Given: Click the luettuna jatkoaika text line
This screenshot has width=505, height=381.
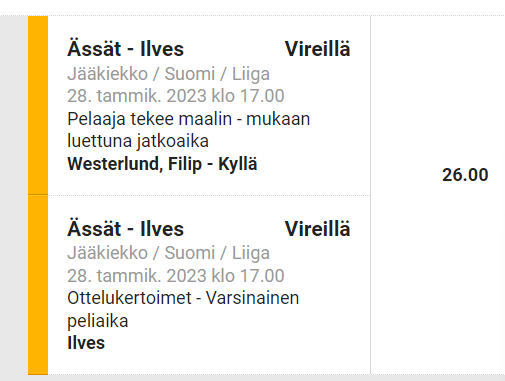Looking at the screenshot, I should (138, 141).
